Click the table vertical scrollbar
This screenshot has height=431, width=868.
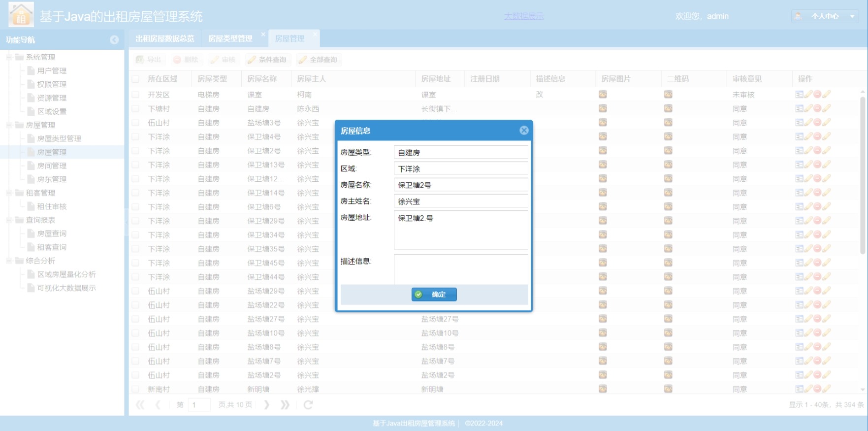pos(862,175)
